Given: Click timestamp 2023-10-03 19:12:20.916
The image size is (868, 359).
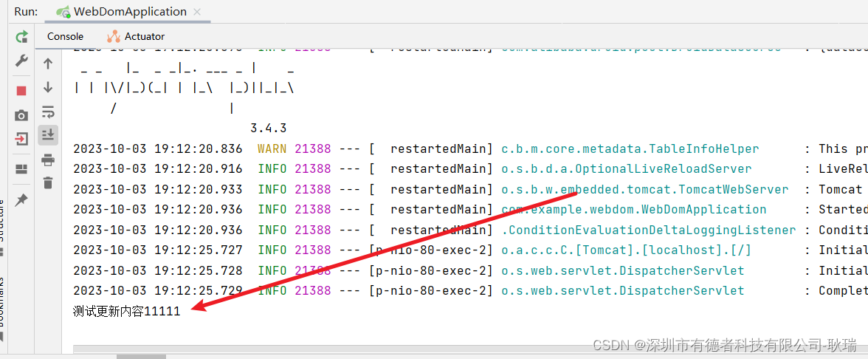Looking at the screenshot, I should pos(158,169).
